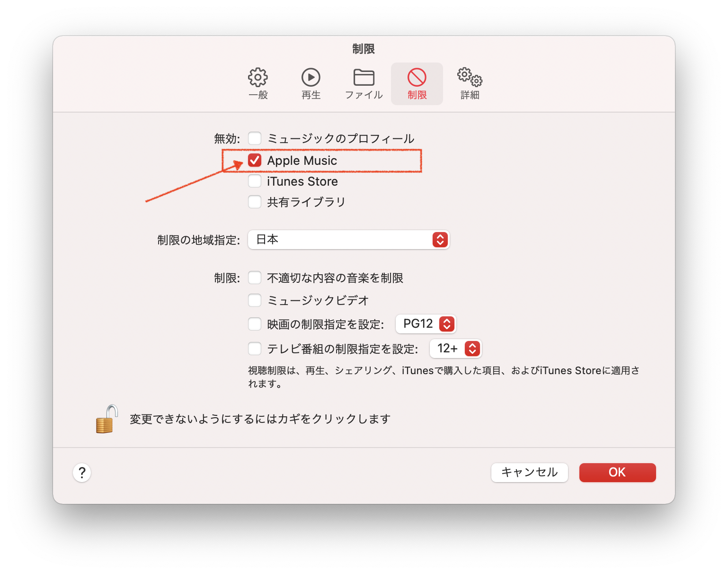
Task: Tick the iTunes Store disable checkbox
Action: (255, 181)
